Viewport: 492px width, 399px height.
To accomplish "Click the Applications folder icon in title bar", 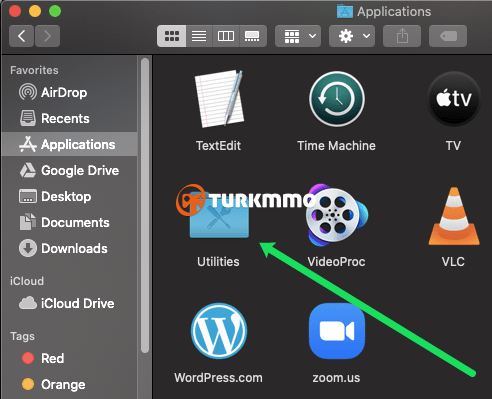I will click(x=345, y=11).
